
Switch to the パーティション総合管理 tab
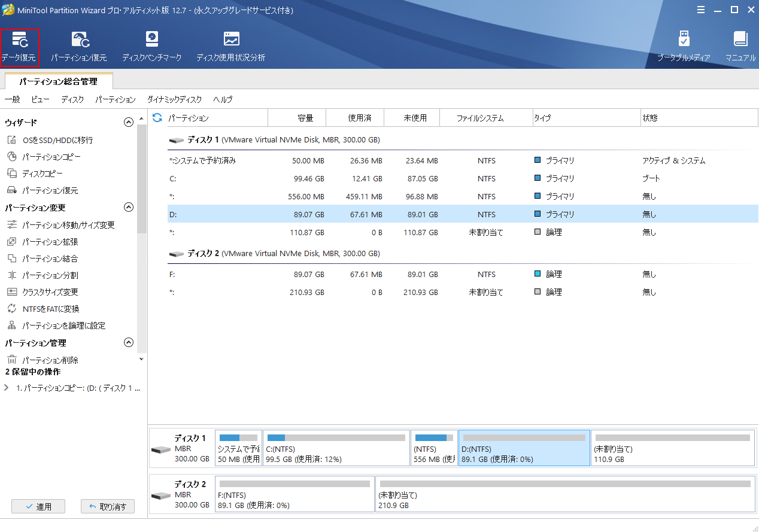click(x=57, y=80)
